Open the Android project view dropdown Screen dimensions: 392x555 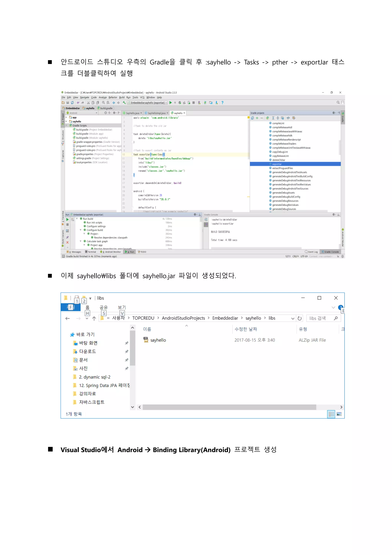(x=82, y=113)
